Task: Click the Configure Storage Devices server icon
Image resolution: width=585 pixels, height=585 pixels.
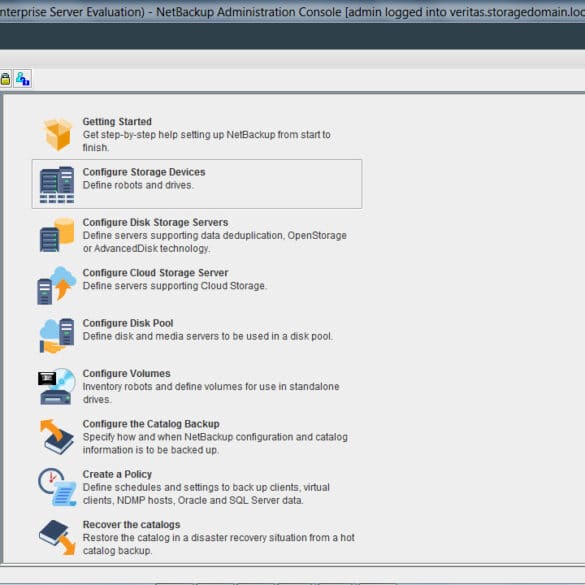Action: (57, 185)
